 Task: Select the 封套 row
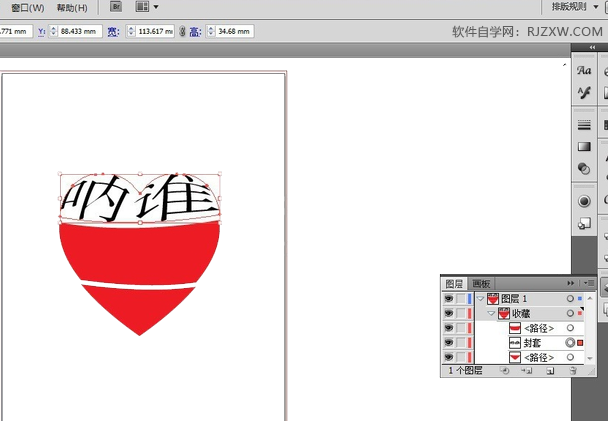click(x=530, y=343)
